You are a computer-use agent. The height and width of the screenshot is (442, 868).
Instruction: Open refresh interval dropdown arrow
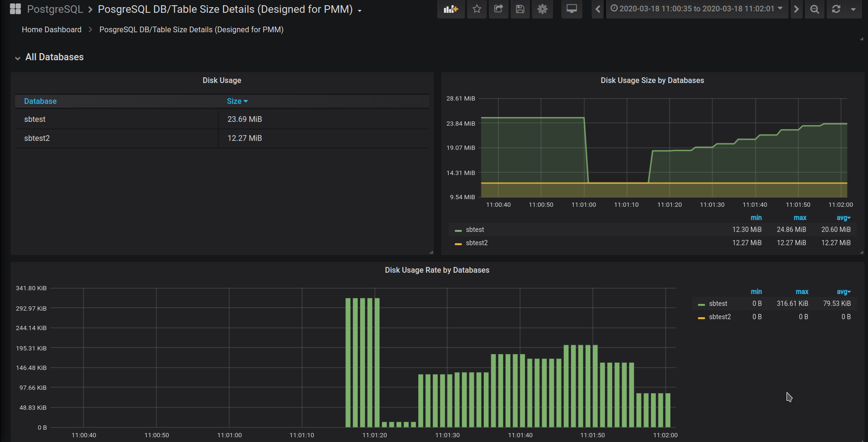click(x=853, y=9)
